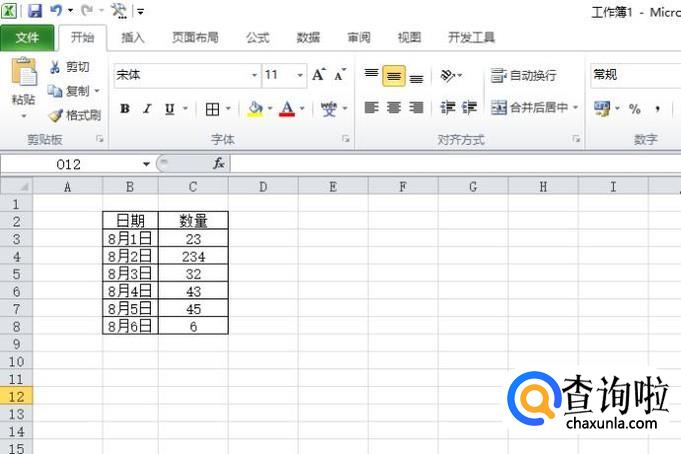Click the borders icon in font group
Viewport: 681px width, 454px height.
pyautogui.click(x=212, y=109)
